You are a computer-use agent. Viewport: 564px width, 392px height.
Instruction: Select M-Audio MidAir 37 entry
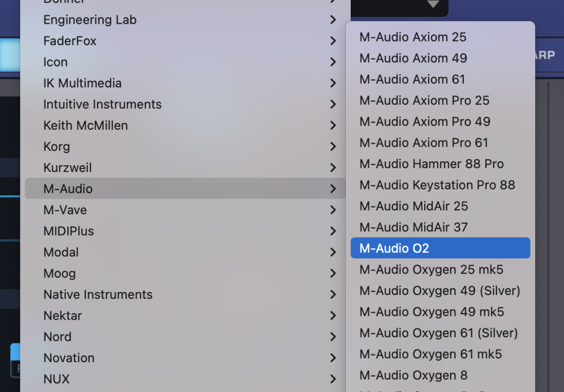click(x=413, y=227)
